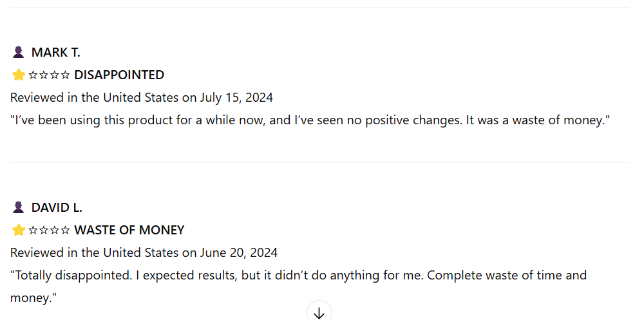The height and width of the screenshot is (320, 644).
Task: Click the yellow star on Waste of Money review
Action: [19, 230]
